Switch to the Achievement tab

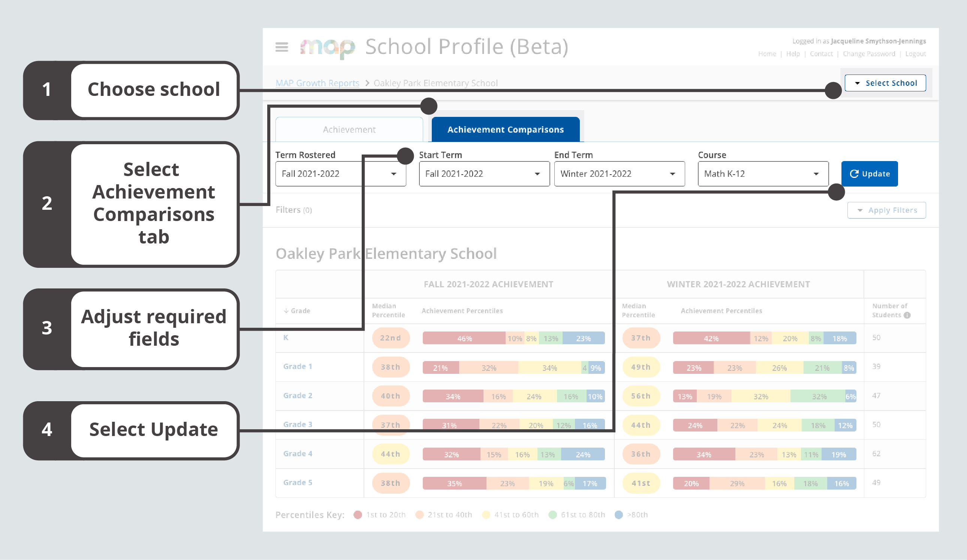coord(349,130)
